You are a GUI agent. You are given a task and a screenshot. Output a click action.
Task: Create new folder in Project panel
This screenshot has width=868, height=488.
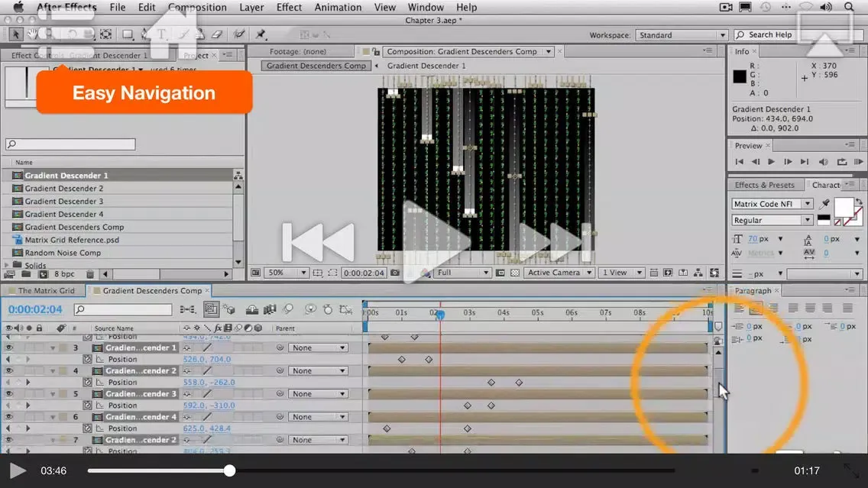pos(26,274)
